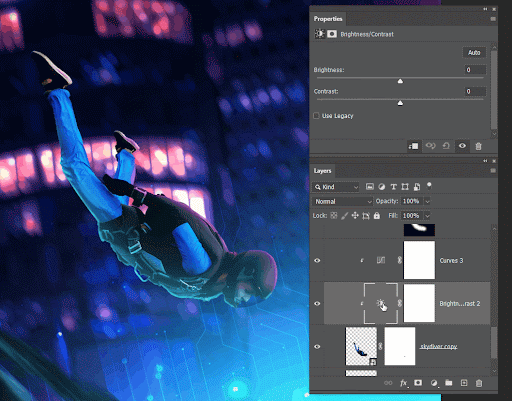The width and height of the screenshot is (512, 401).
Task: Filter layers by adjustment layers icon
Action: point(382,187)
